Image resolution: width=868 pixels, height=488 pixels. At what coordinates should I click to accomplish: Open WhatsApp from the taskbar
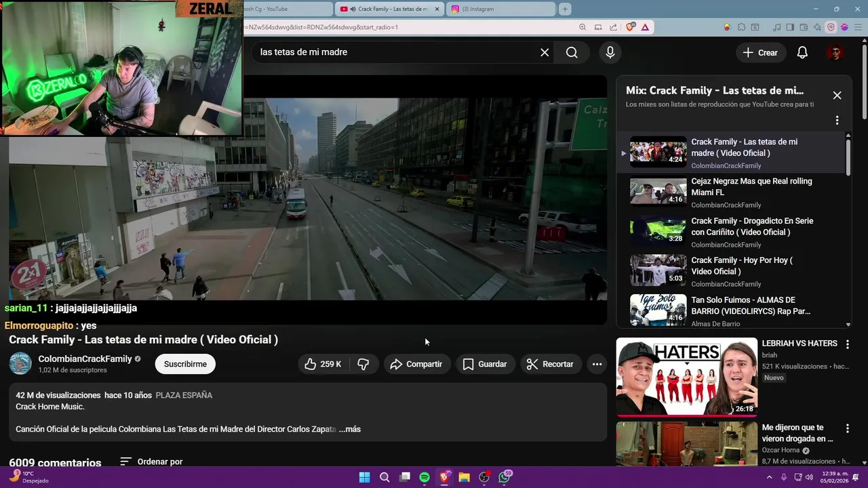click(x=505, y=477)
